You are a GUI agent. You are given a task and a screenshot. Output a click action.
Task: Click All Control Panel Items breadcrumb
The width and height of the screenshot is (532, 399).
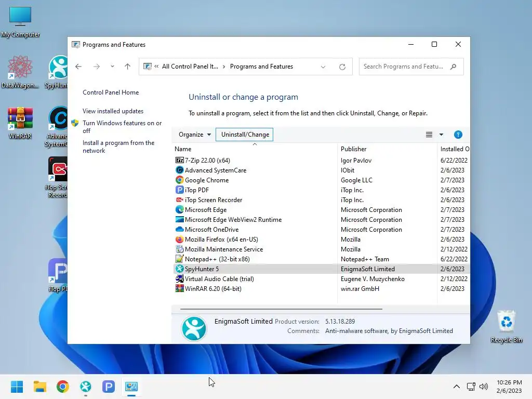pos(190,66)
